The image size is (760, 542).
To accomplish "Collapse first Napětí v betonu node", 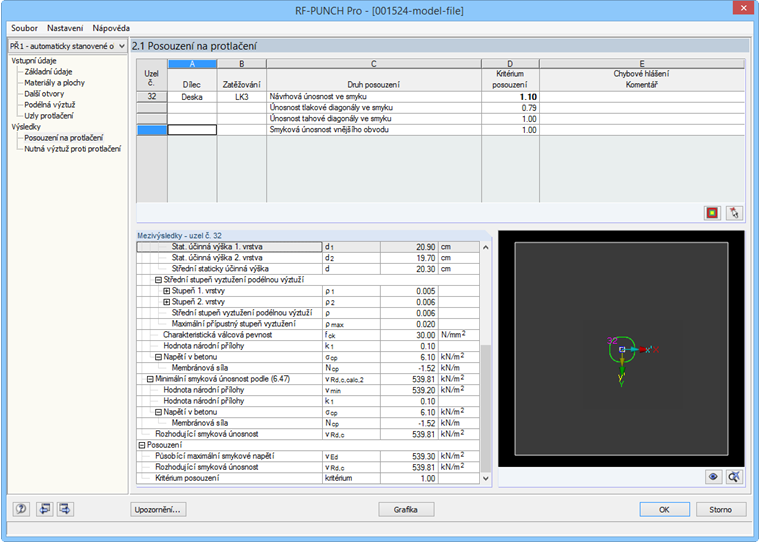I will (x=158, y=357).
